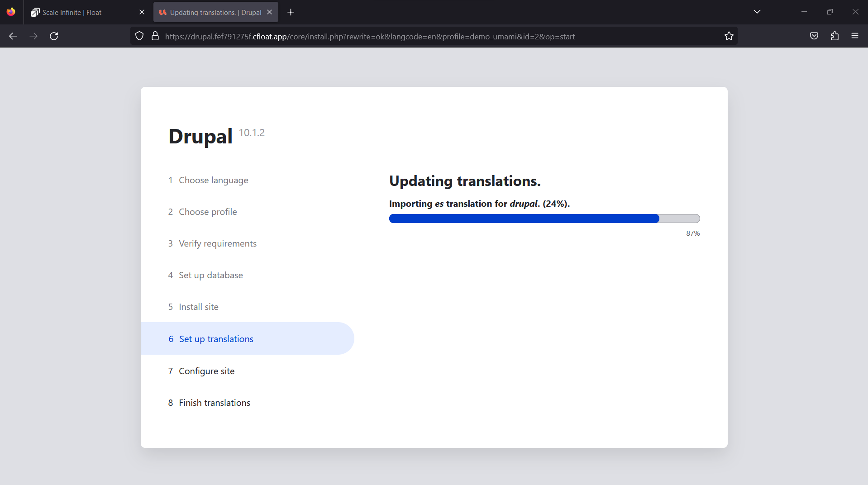The width and height of the screenshot is (868, 485).
Task: Click step 1 Choose language
Action: click(208, 180)
